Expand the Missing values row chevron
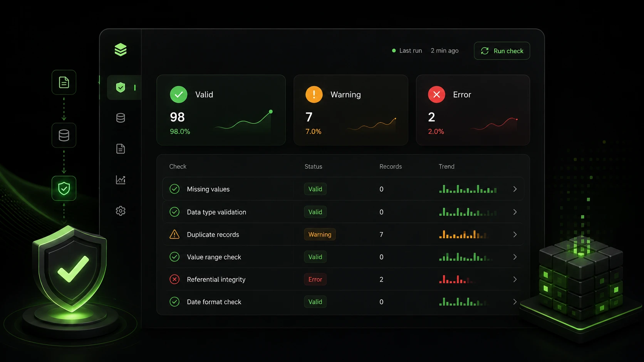The height and width of the screenshot is (362, 644). point(515,189)
